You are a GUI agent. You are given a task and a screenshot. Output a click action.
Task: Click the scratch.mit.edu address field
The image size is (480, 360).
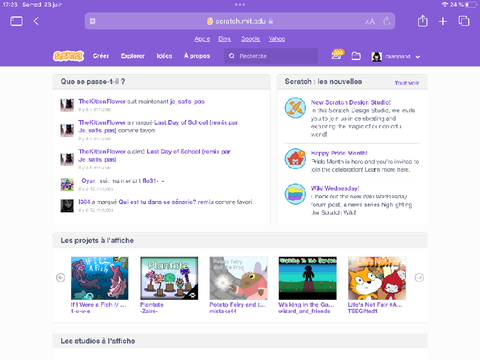tap(240, 21)
